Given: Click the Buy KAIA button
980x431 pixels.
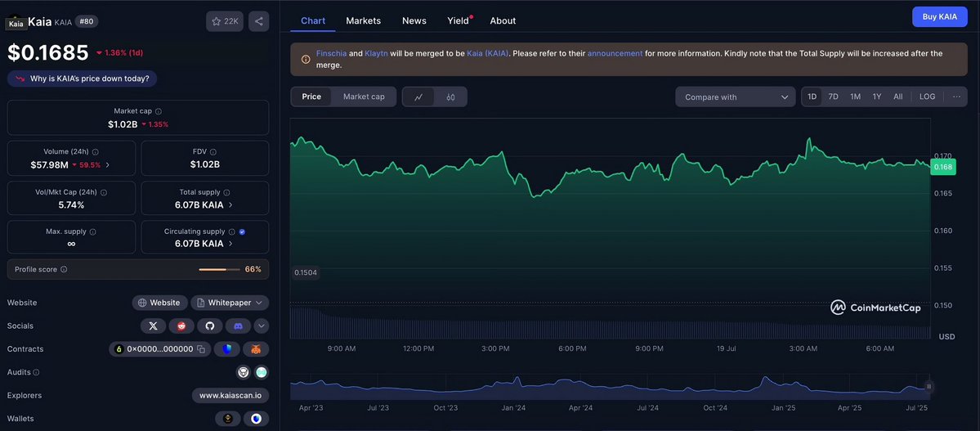Looking at the screenshot, I should click(939, 17).
